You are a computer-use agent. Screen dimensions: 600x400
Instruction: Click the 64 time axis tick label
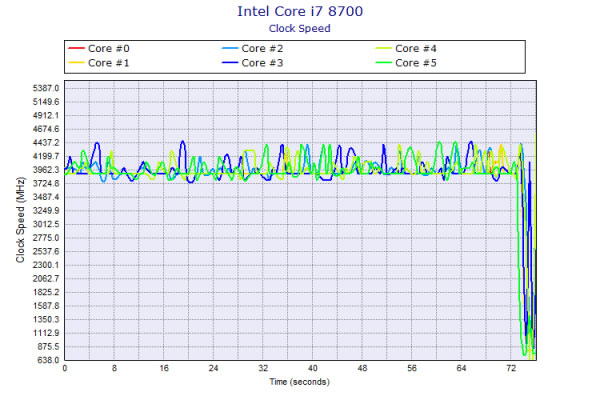pyautogui.click(x=461, y=368)
